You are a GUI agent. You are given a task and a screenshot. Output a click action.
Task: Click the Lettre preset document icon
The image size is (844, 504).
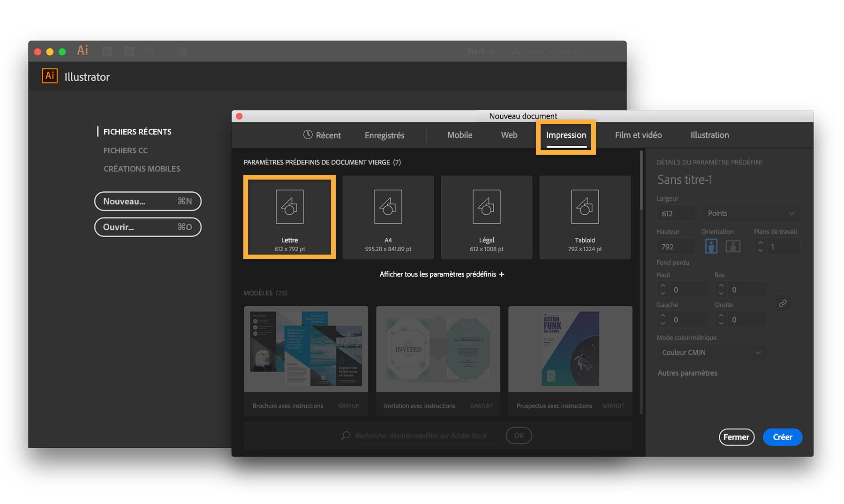coord(290,207)
